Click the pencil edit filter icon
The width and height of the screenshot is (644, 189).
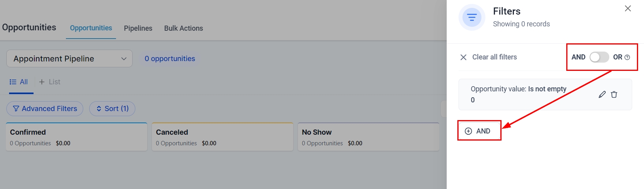pos(602,94)
